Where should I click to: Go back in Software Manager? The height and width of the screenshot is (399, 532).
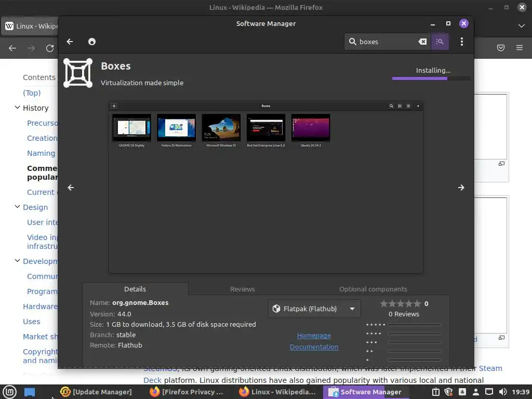pyautogui.click(x=70, y=42)
